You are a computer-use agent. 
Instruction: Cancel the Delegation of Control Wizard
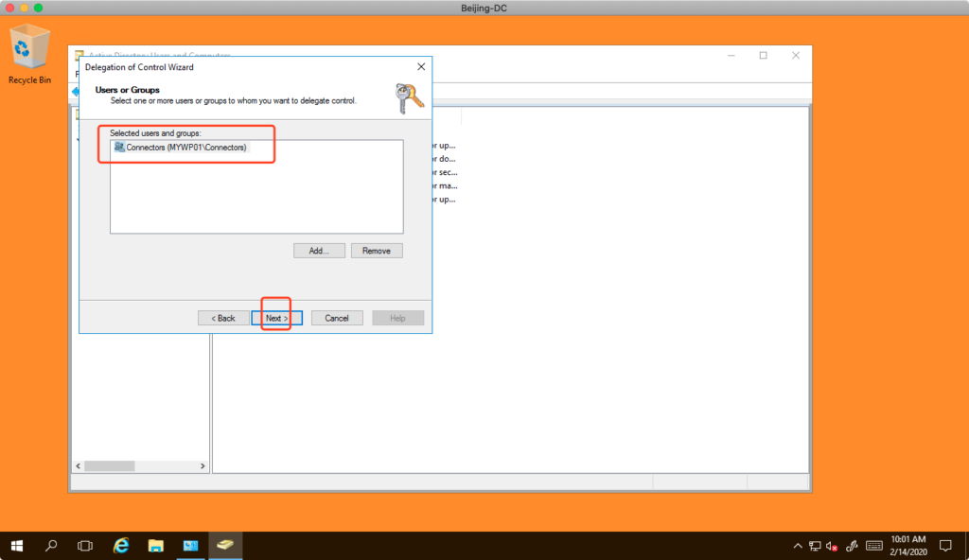337,318
